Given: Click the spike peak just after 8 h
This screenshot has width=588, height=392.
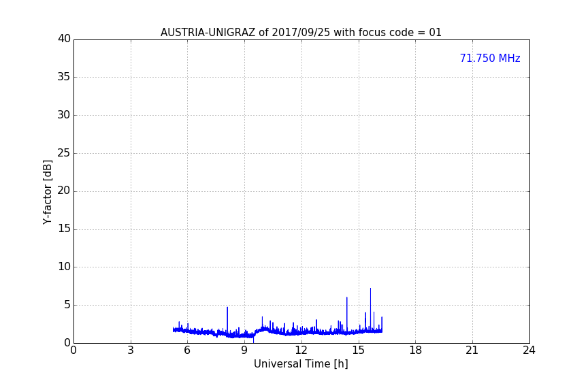Looking at the screenshot, I should (227, 308).
